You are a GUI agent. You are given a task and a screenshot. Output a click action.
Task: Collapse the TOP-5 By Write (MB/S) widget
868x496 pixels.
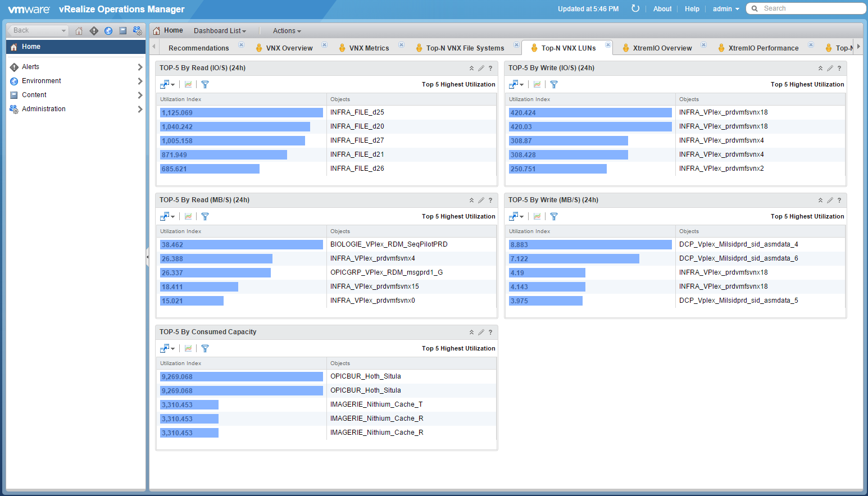(x=820, y=200)
